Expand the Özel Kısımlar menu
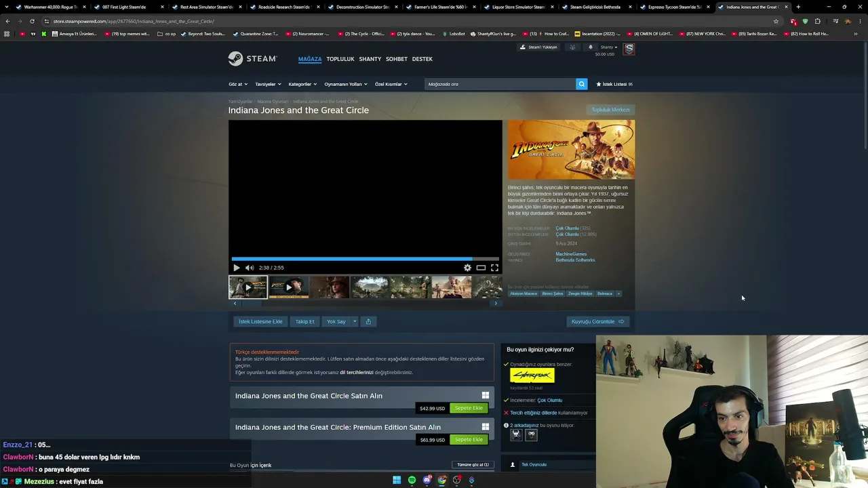This screenshot has width=868, height=488. pos(391,84)
